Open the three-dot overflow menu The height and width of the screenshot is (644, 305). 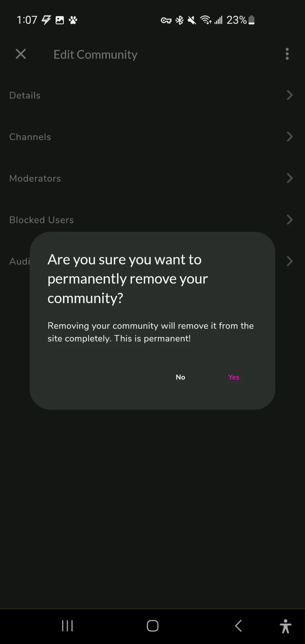pos(287,54)
